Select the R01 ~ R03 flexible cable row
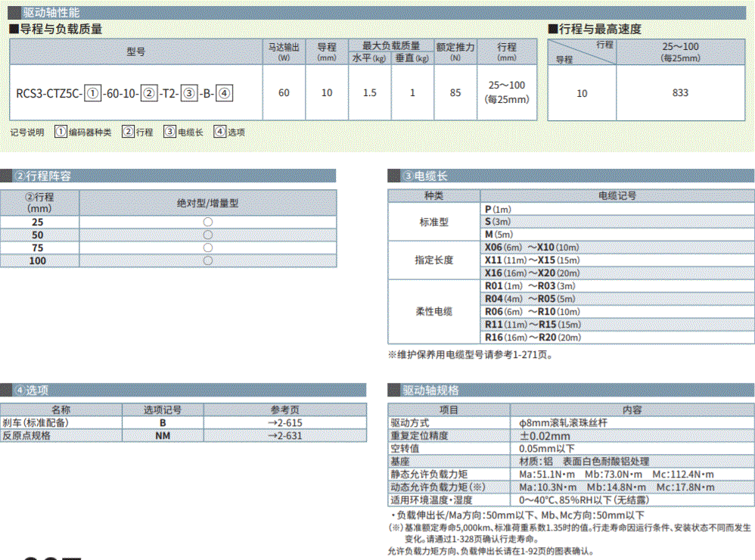755x560 pixels. pyautogui.click(x=617, y=286)
